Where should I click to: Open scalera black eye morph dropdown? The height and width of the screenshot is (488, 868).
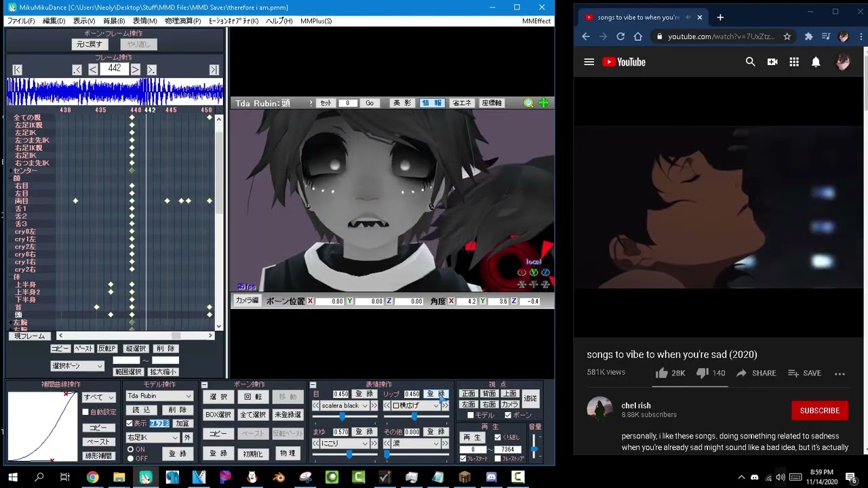click(345, 405)
